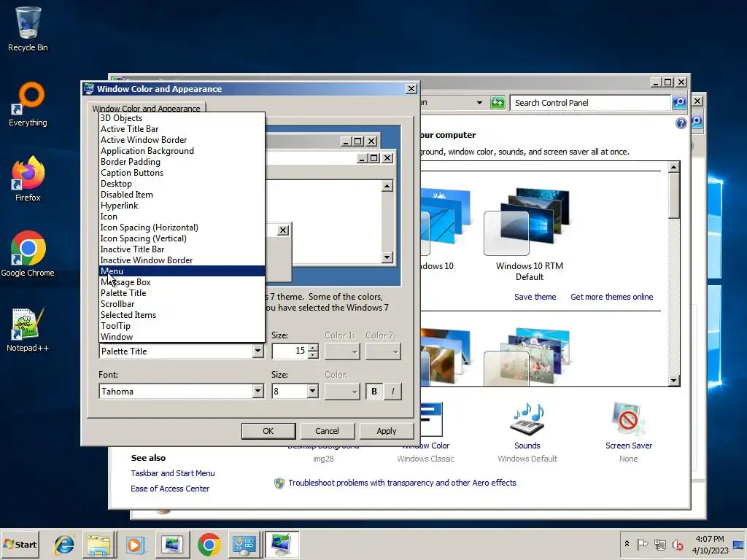Launch Google Chrome from the desktop
Viewport: 747px width, 560px height.
point(28,254)
